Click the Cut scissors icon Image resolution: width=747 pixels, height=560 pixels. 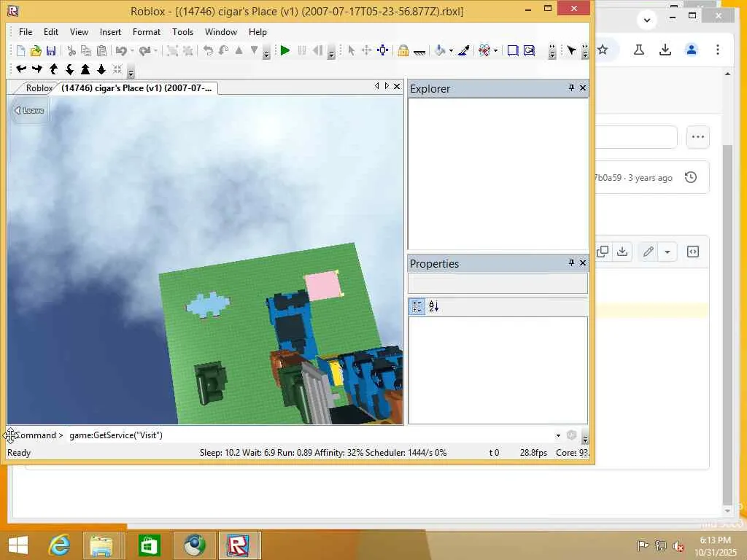(x=71, y=50)
